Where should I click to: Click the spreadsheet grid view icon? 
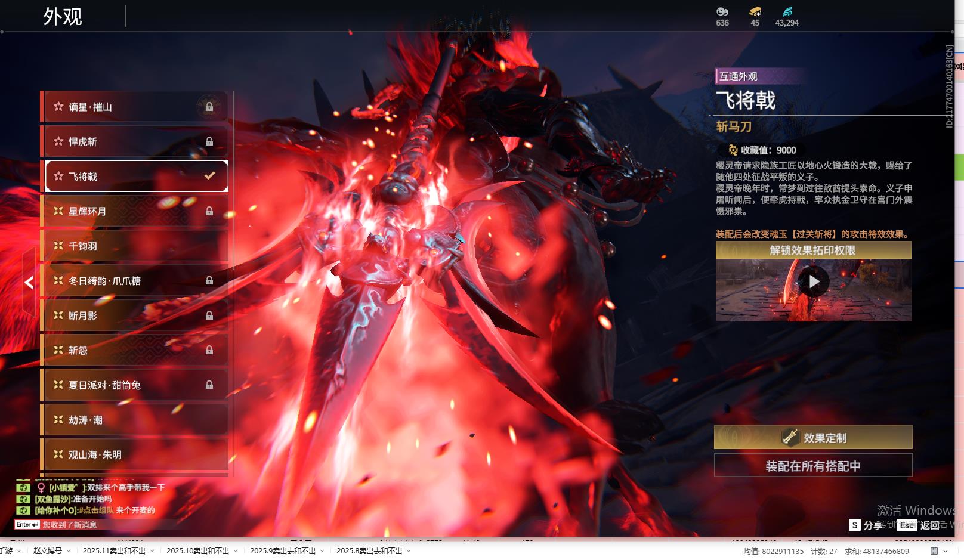(934, 551)
